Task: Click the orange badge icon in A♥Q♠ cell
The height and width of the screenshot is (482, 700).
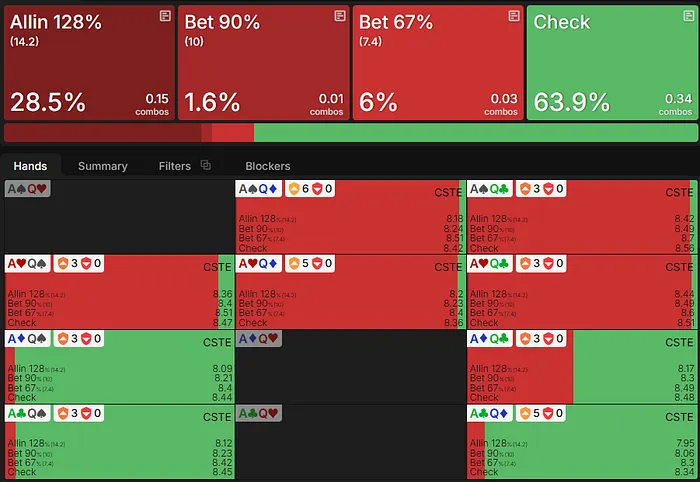Action: (62, 264)
